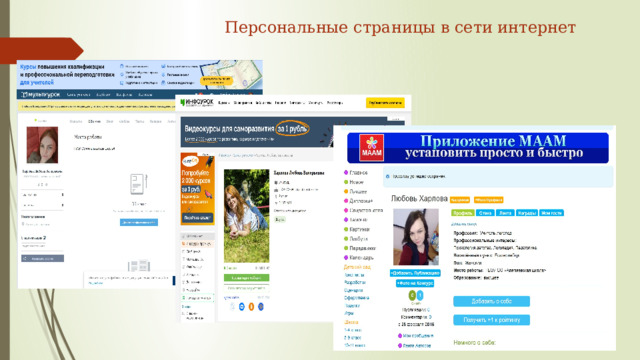Screen dimensions: 640x360
Task: Click the Добавить о себе button
Action: [491, 301]
